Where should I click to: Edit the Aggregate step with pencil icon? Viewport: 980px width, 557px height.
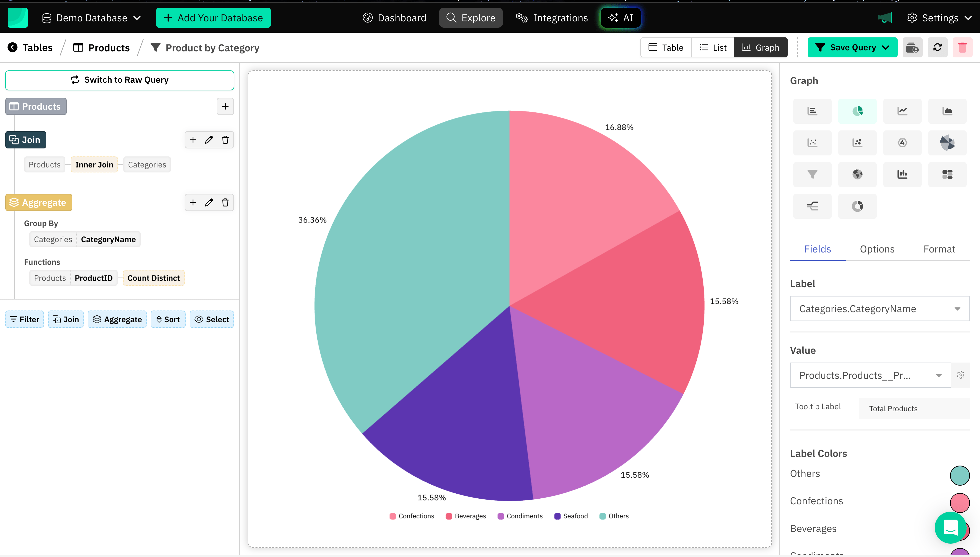click(x=209, y=202)
